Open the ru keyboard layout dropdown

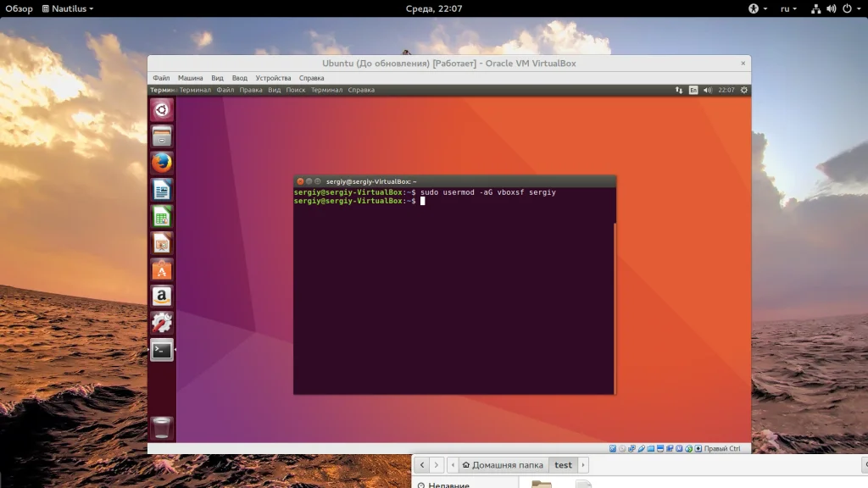point(787,8)
